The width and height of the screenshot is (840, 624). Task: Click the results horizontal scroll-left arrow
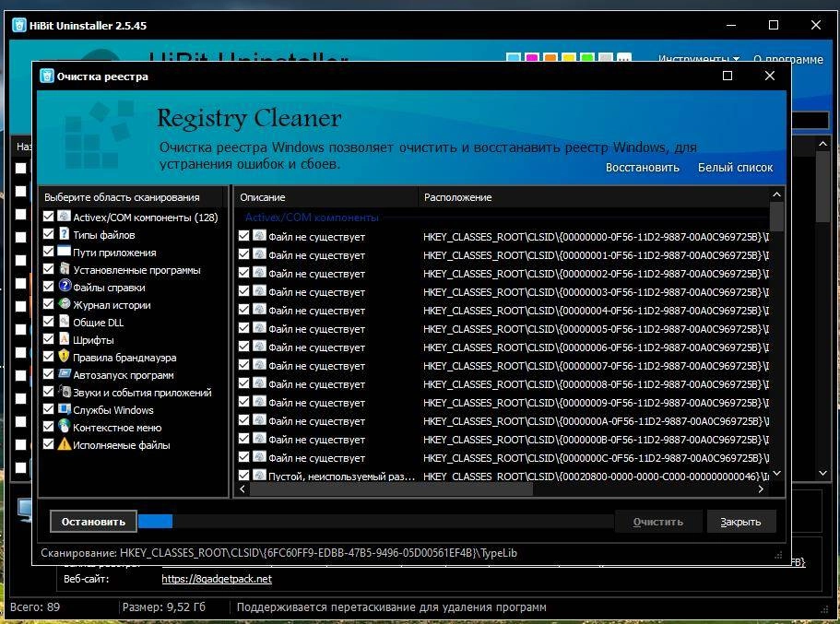243,489
